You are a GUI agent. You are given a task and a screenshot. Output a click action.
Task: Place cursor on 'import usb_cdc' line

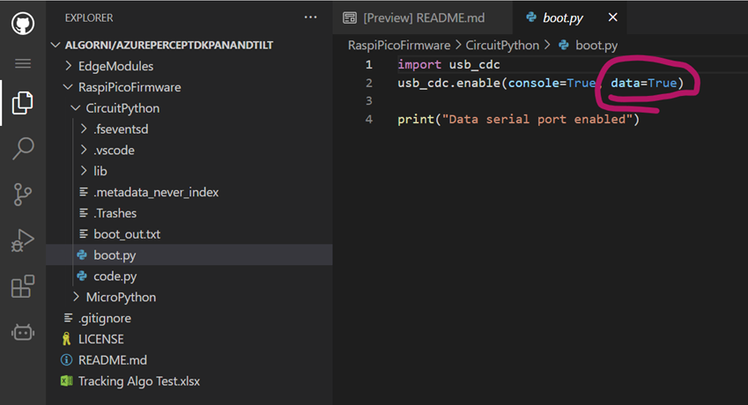click(449, 64)
